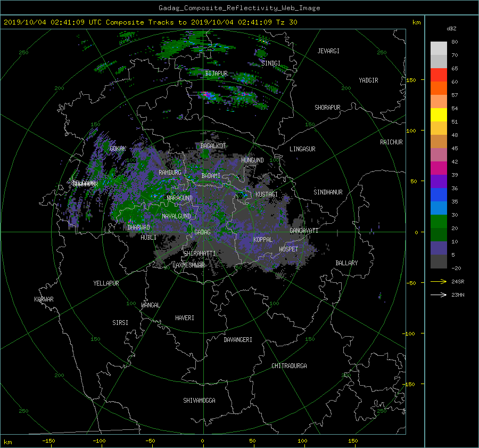This screenshot has height=448, width=479.
Task: Click the YELLAPUR city label
Action: coord(106,283)
